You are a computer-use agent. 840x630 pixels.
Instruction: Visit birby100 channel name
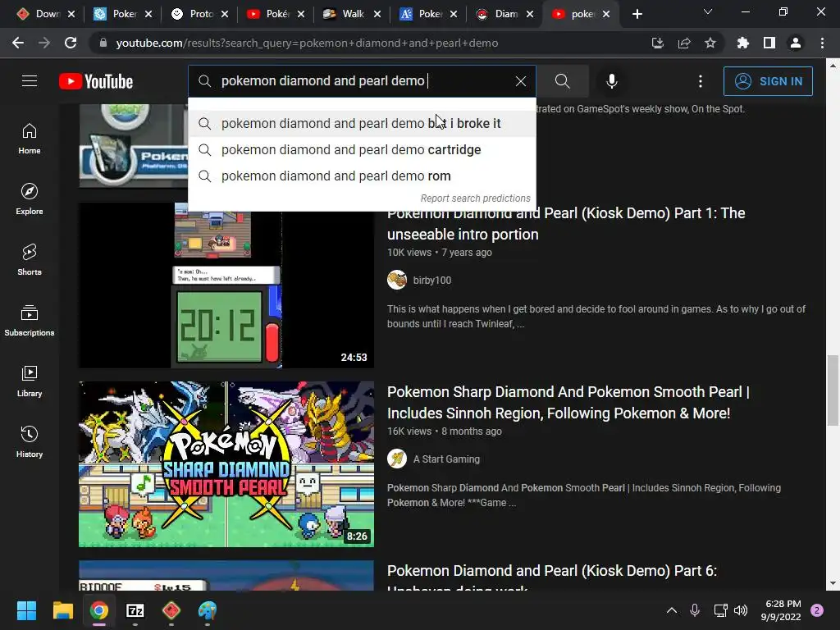431,281
